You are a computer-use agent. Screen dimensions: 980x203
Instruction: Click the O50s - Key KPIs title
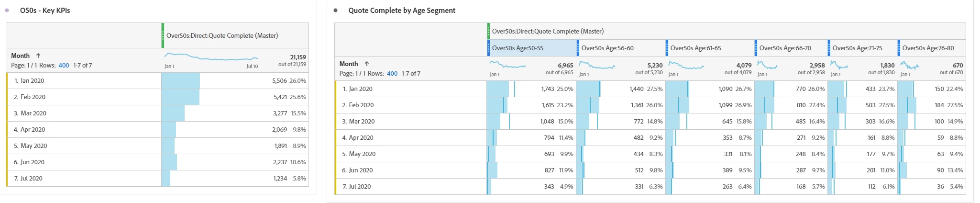tap(45, 10)
